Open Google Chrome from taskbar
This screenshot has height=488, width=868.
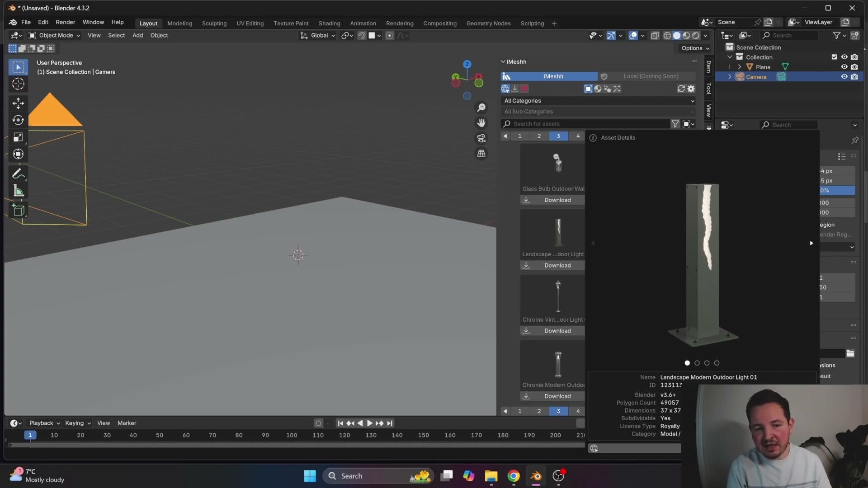[514, 476]
